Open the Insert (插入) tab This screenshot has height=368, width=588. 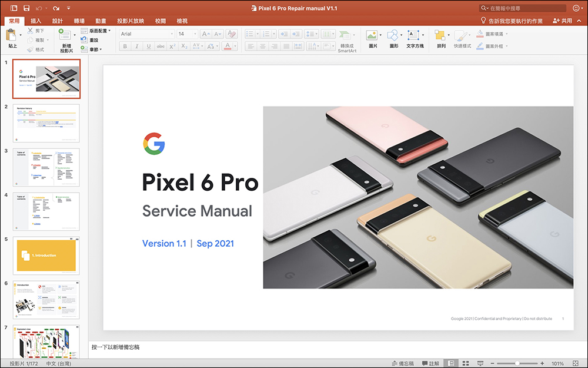[x=36, y=21]
